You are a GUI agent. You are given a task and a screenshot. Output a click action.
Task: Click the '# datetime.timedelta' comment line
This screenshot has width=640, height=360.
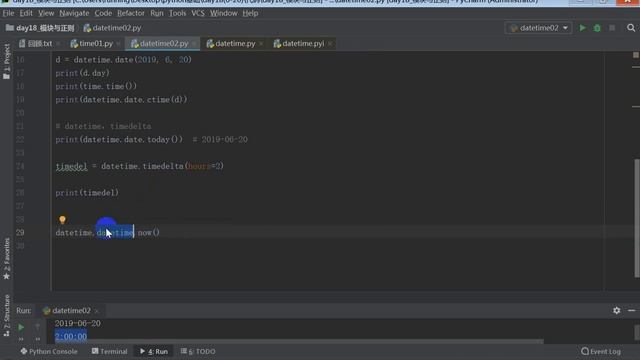point(103,126)
